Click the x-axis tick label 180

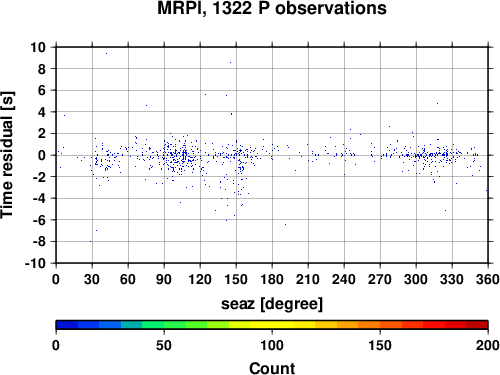click(272, 279)
